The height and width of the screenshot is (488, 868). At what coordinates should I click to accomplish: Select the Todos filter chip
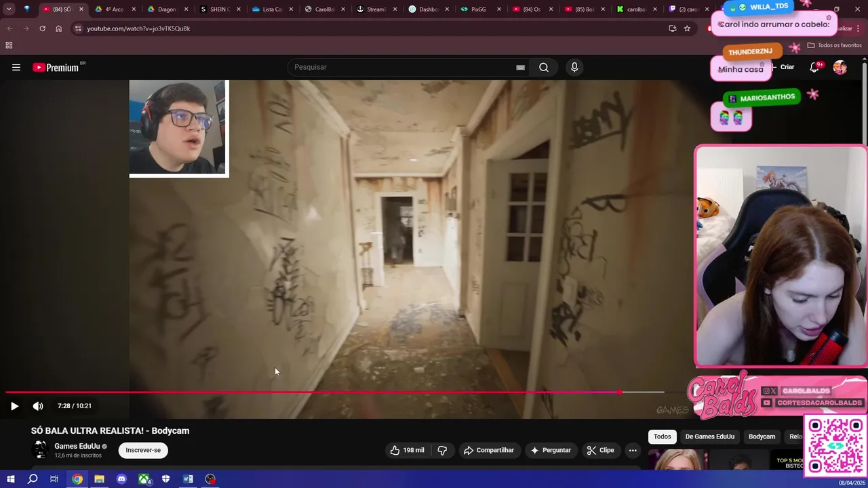[662, 436]
